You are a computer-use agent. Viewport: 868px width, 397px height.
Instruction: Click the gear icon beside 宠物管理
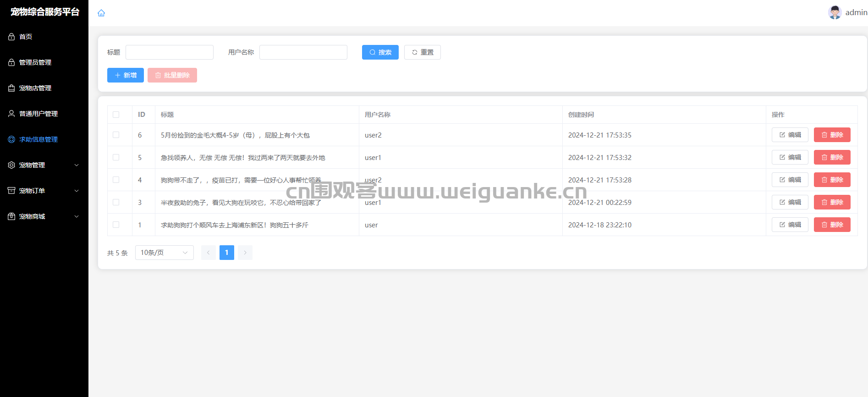coord(11,165)
